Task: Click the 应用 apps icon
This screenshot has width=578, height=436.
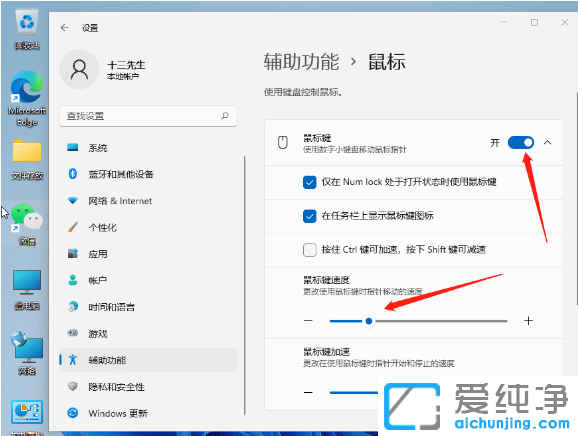Action: pyautogui.click(x=73, y=254)
